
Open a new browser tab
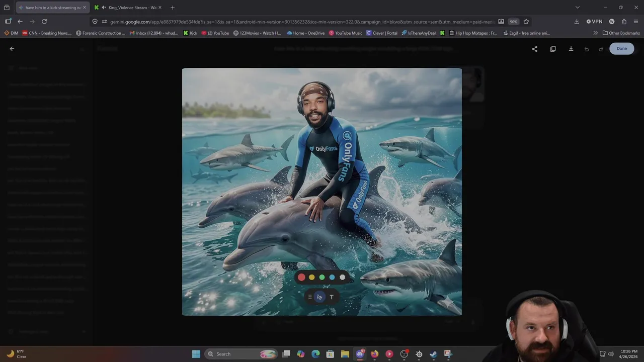pyautogui.click(x=173, y=8)
